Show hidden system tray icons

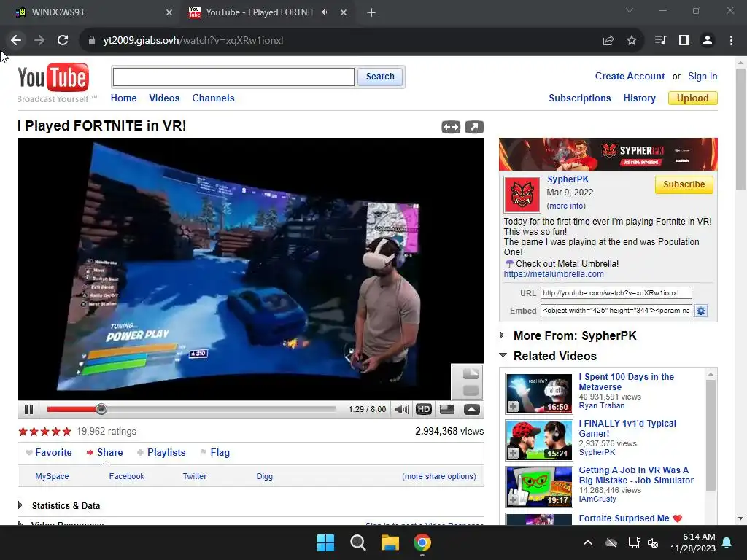click(x=588, y=542)
